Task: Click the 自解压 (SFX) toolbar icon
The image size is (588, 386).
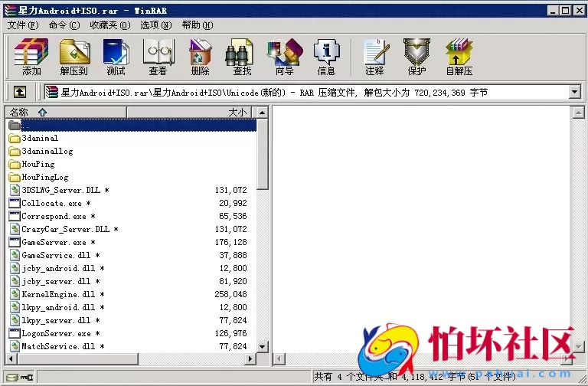Action: coord(459,57)
